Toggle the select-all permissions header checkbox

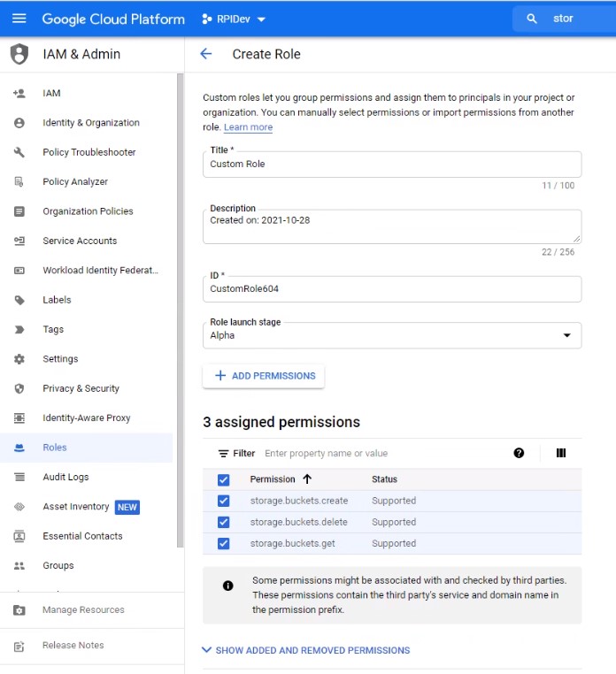223,479
